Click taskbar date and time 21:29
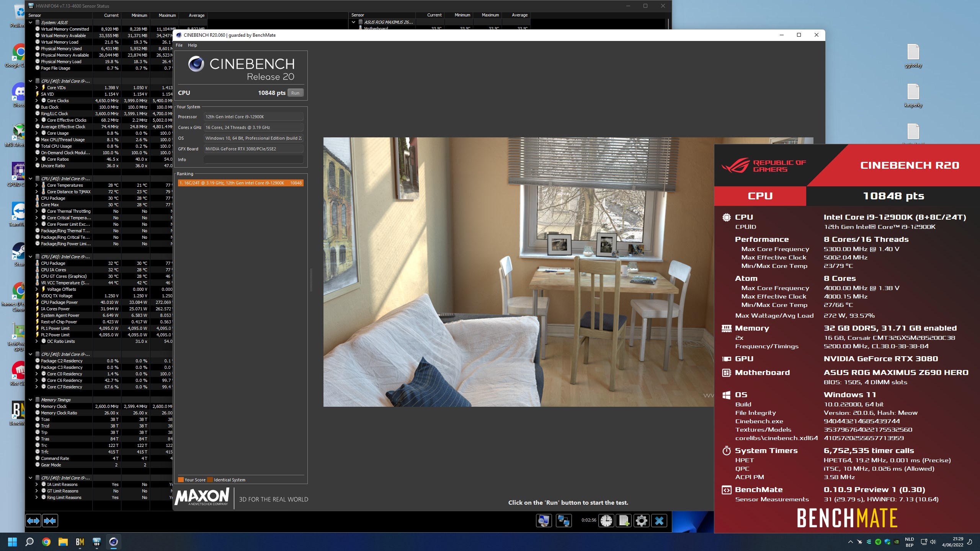Viewport: 980px width, 551px height. point(952,542)
